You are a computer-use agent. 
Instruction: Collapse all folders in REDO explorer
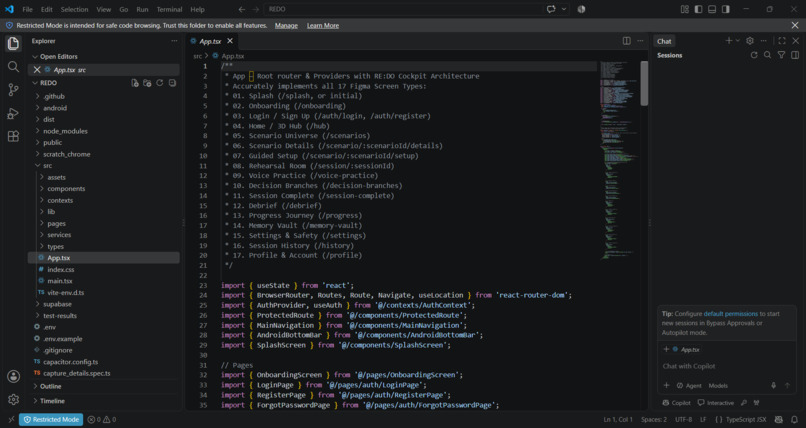172,83
